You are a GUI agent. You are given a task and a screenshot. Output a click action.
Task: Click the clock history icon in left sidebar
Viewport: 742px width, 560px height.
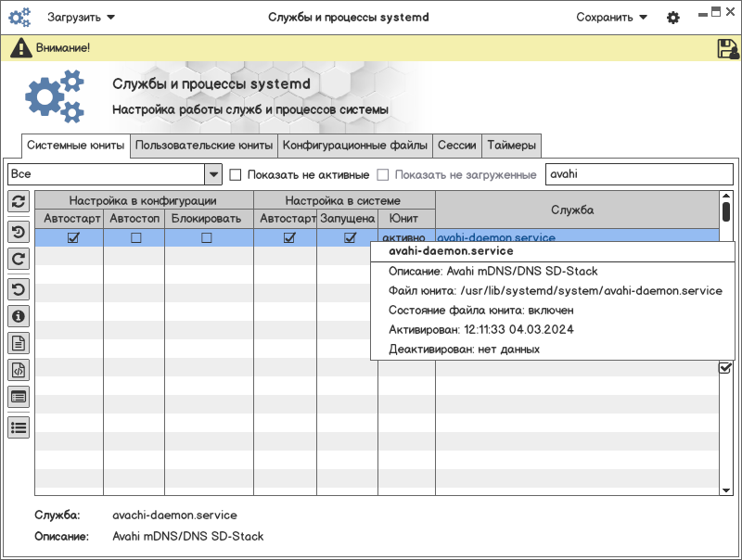[19, 232]
